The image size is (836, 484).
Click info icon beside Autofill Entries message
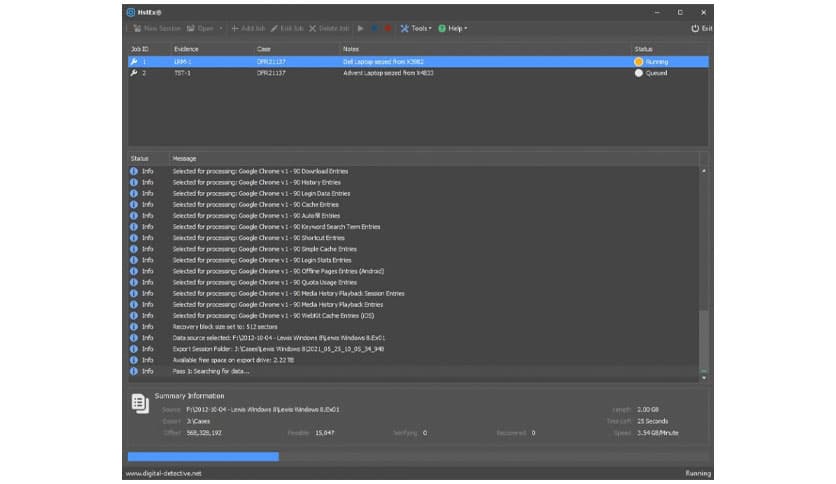tap(134, 216)
